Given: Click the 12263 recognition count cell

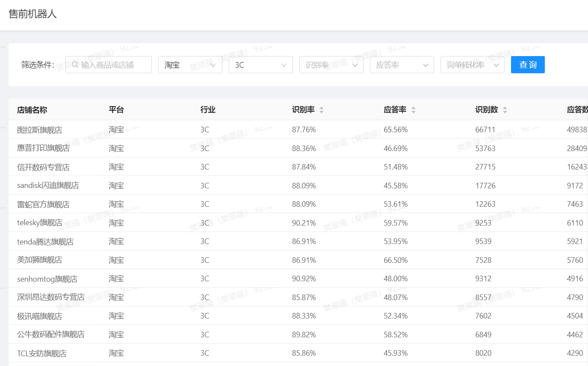Looking at the screenshot, I should pos(485,204).
